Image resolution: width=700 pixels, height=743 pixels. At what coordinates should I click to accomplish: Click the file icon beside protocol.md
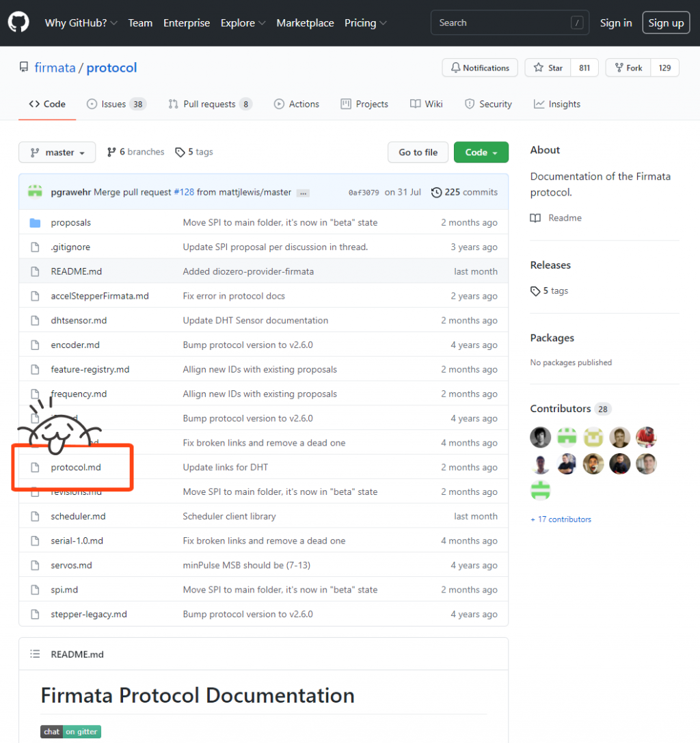[x=35, y=468]
